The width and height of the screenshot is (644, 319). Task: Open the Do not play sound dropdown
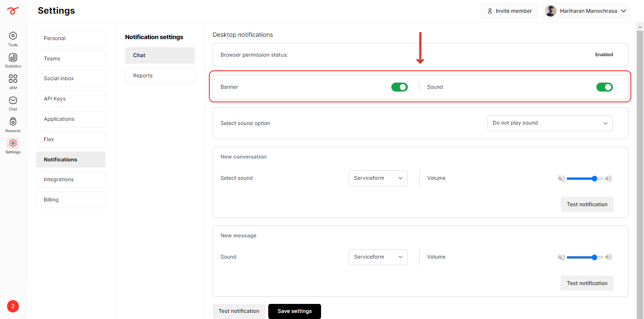550,123
